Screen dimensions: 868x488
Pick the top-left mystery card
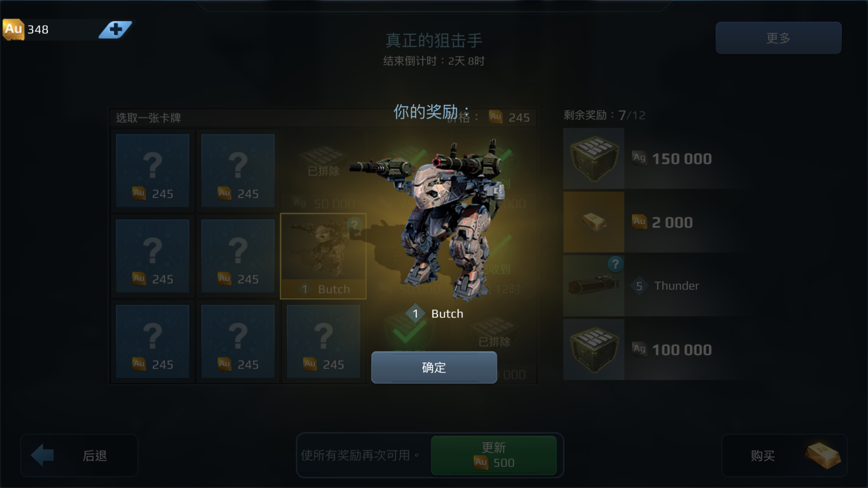coord(153,171)
